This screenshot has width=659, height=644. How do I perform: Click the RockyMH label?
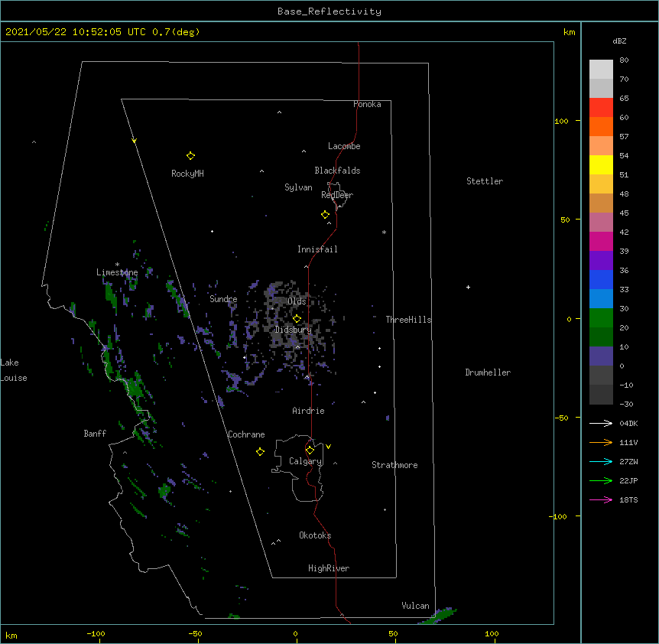pyautogui.click(x=187, y=173)
